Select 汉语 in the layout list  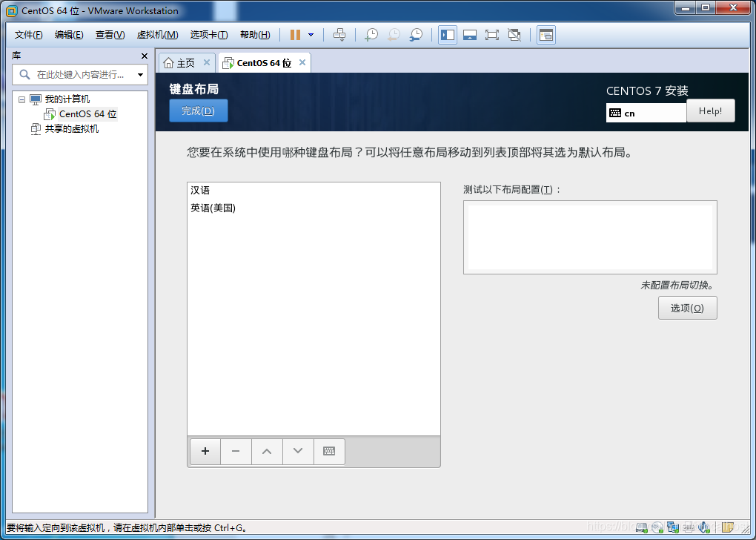[314, 190]
